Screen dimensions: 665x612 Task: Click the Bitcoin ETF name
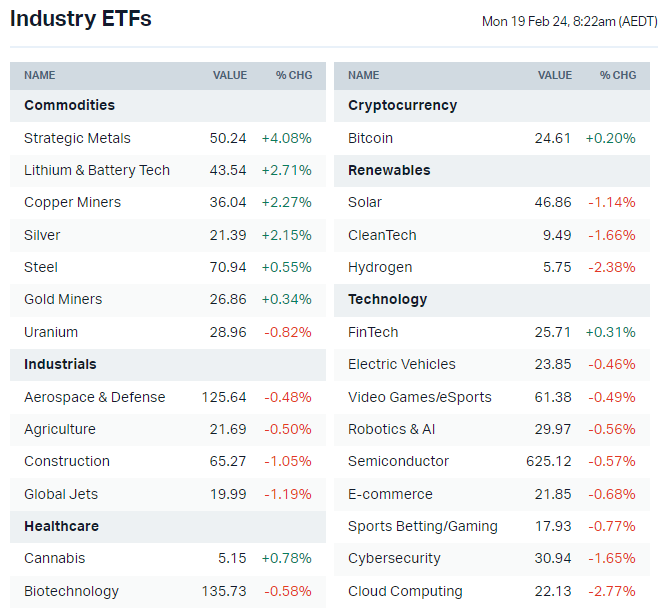pyautogui.click(x=370, y=138)
